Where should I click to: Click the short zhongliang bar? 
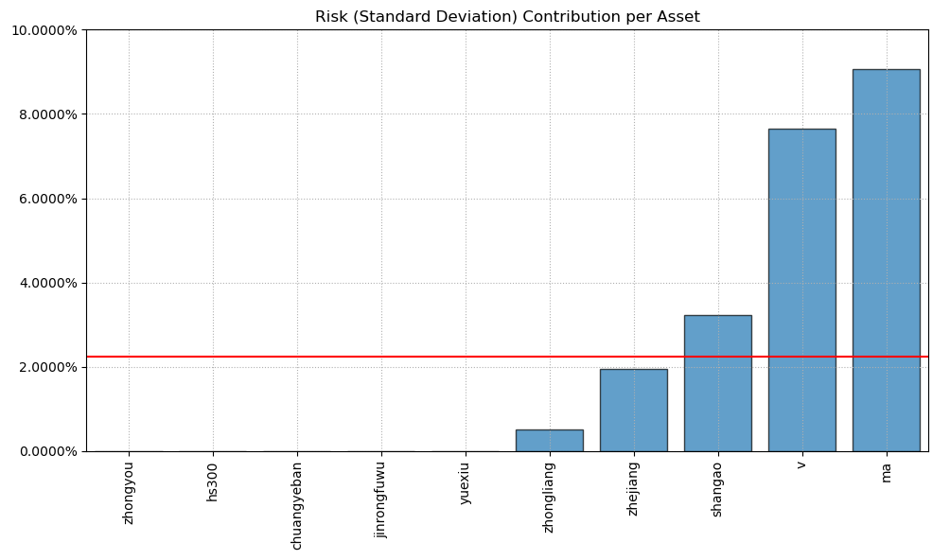549,441
